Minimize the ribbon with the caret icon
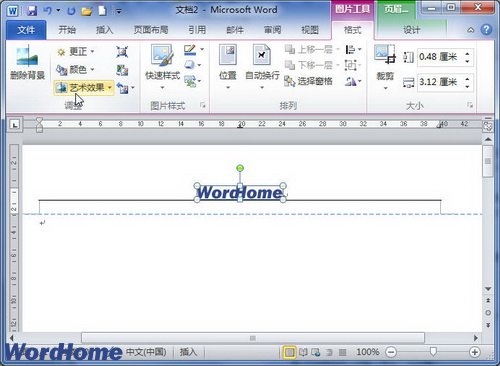The width and height of the screenshot is (500, 366). pos(471,30)
